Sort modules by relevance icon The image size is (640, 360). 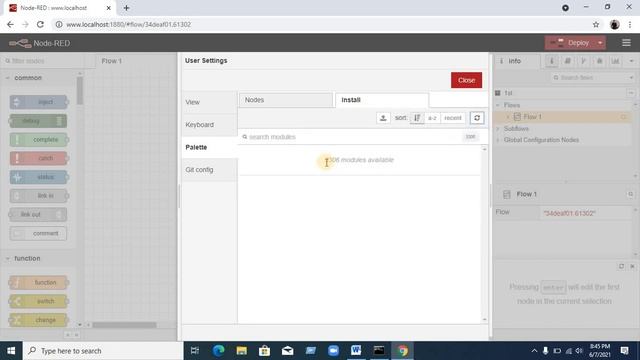(417, 118)
